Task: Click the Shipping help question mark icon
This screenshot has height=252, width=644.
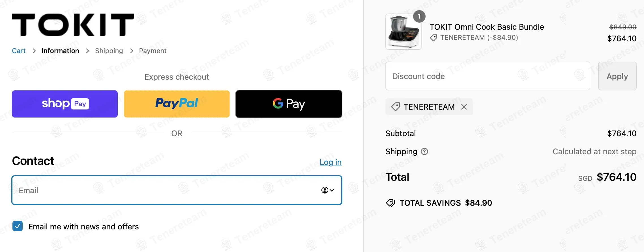Action: point(424,152)
